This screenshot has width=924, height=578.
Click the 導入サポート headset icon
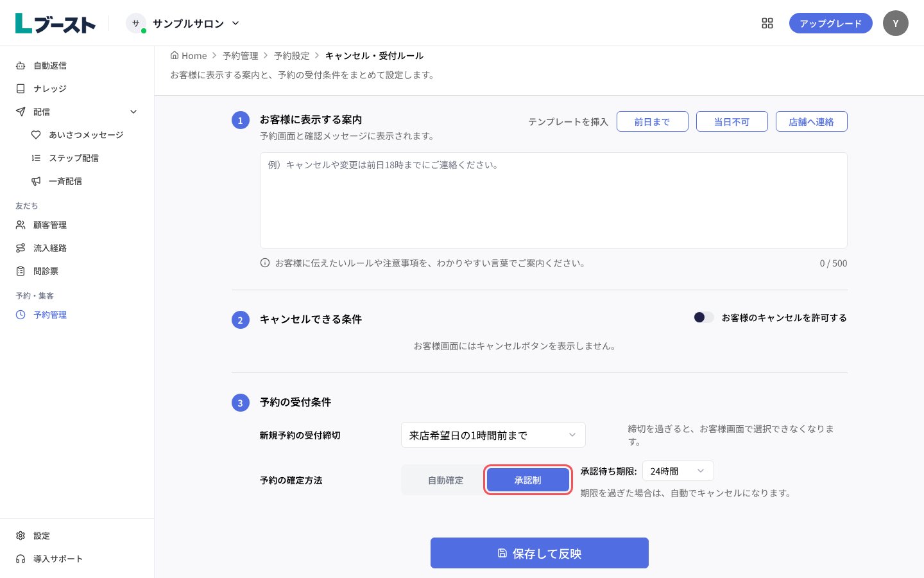tap(21, 559)
